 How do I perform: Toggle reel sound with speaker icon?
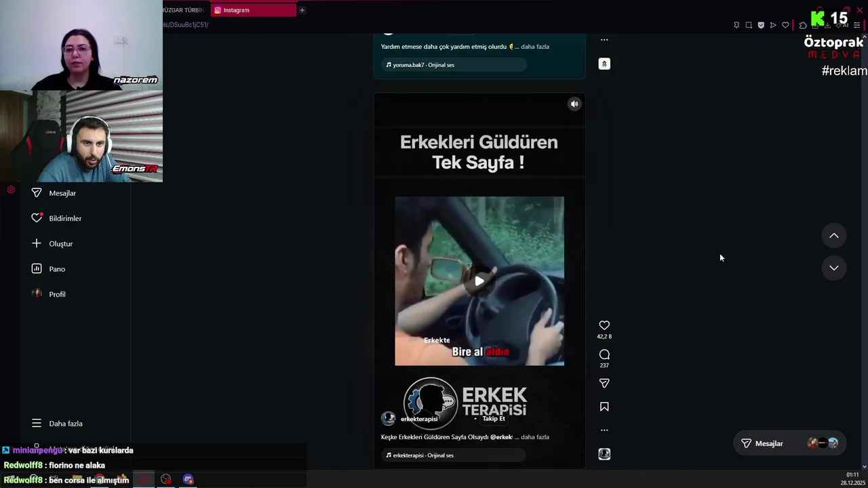click(x=574, y=104)
